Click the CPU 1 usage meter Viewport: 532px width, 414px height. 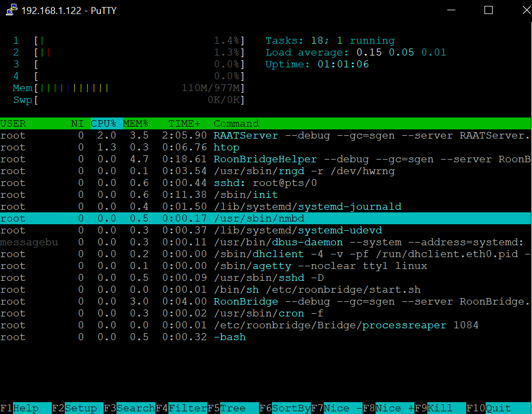coord(128,40)
